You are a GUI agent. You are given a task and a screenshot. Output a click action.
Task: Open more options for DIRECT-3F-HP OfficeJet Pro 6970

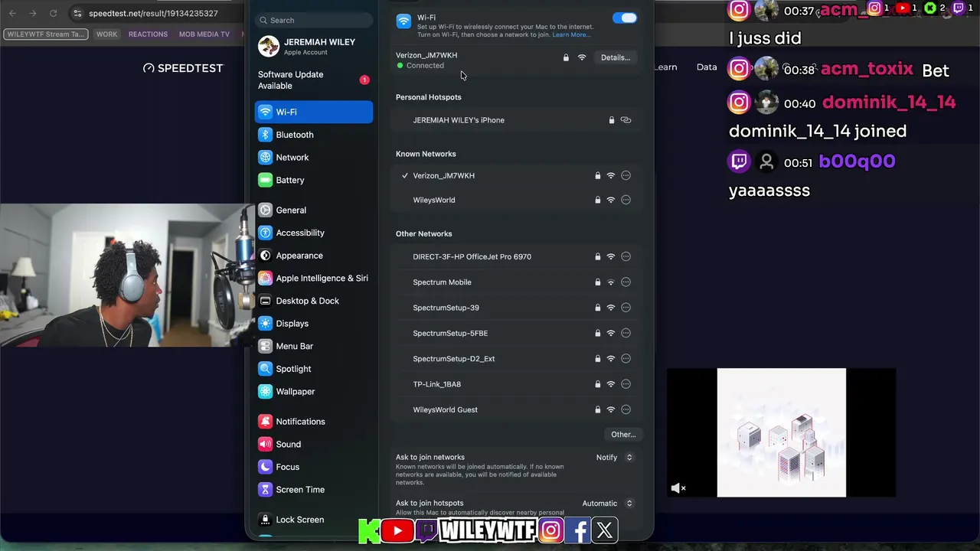pos(626,256)
